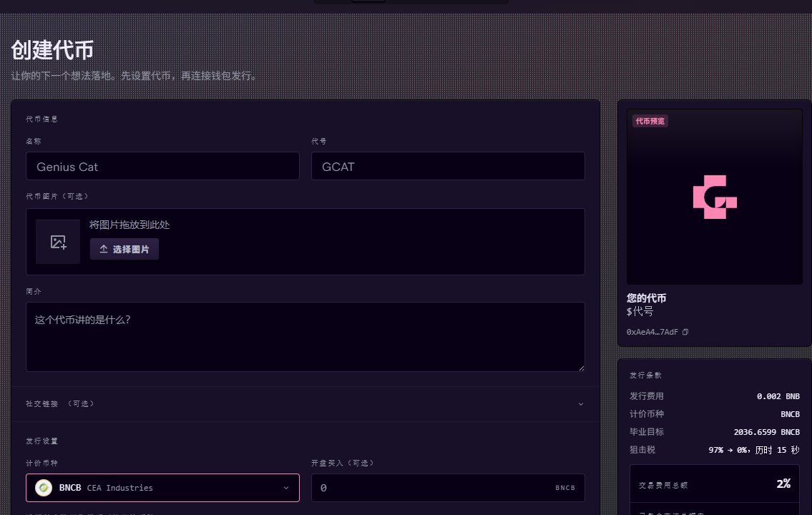Copy the 0xAeA4…7AdF address
This screenshot has width=812, height=515.
click(x=685, y=332)
